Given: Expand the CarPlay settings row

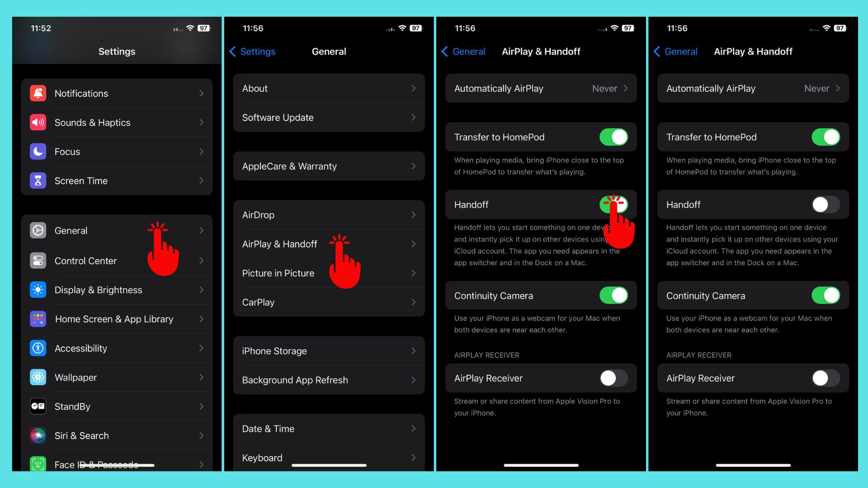Looking at the screenshot, I should pyautogui.click(x=329, y=302).
